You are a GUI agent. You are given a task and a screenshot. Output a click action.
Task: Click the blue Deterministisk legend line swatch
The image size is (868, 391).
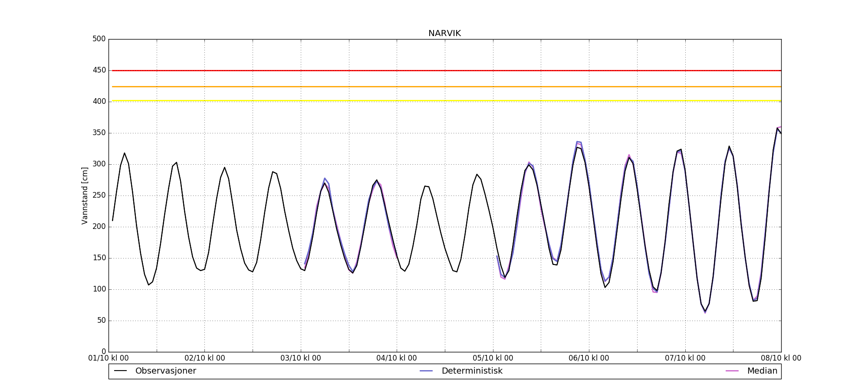[426, 371]
